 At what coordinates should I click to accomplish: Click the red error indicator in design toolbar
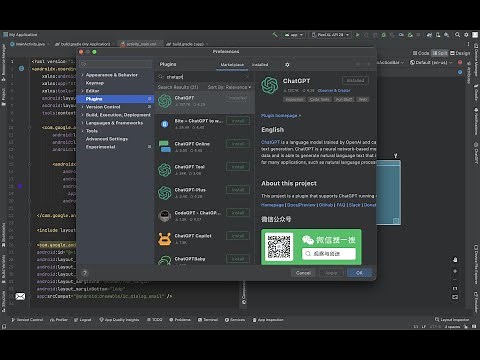point(460,62)
